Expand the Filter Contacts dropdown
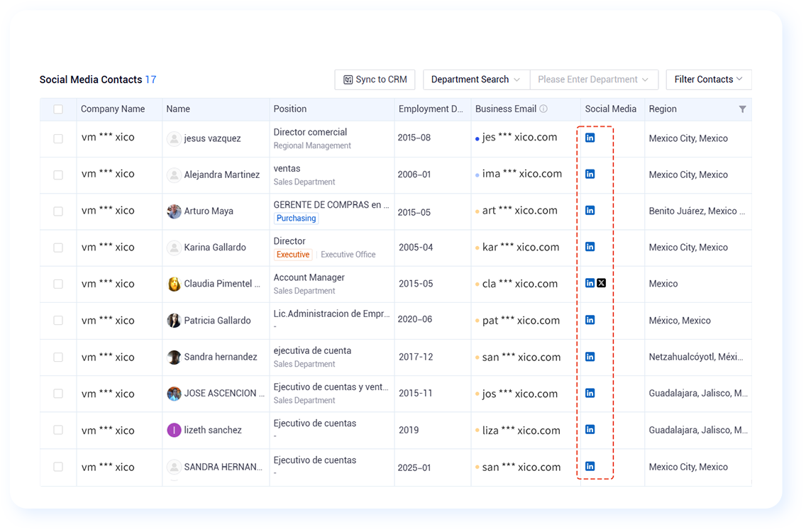The width and height of the screenshot is (806, 532). pyautogui.click(x=709, y=79)
